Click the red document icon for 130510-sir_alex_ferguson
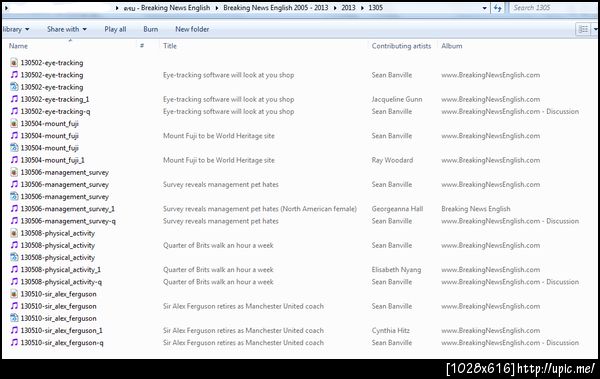600x379 pixels. [x=14, y=294]
